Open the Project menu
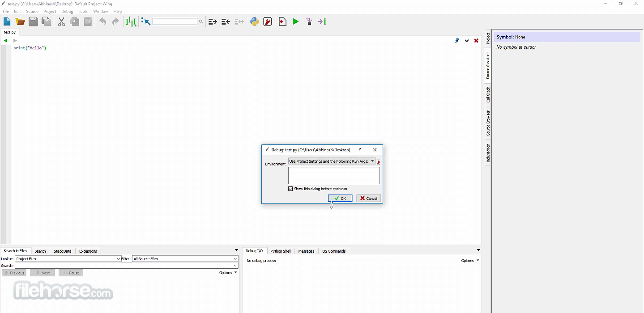Image resolution: width=644 pixels, height=313 pixels. pos(50,11)
